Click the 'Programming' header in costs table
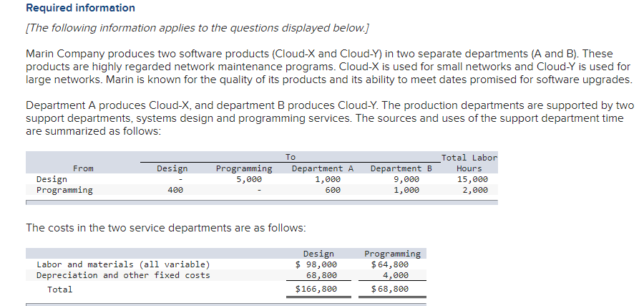 coord(393,254)
